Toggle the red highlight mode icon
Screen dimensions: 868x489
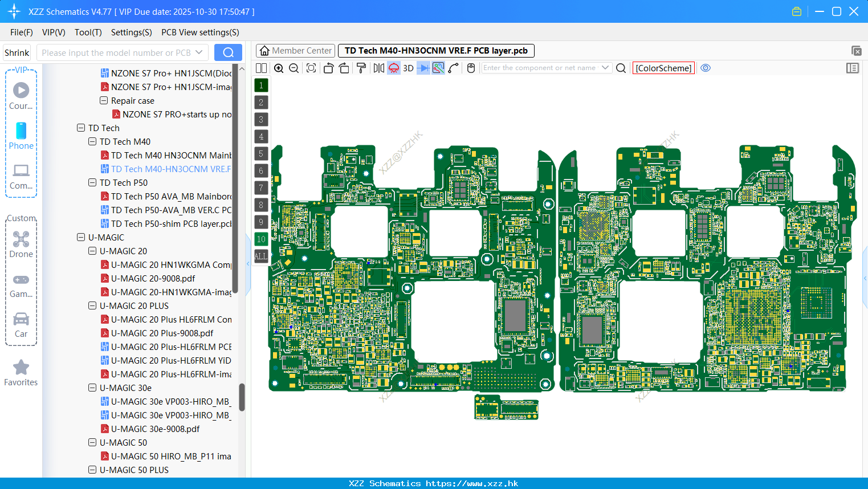pyautogui.click(x=393, y=68)
